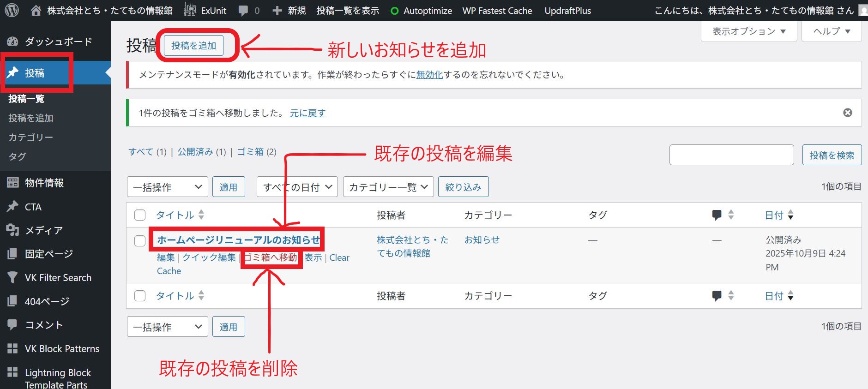The height and width of the screenshot is (389, 868).
Task: Open ダッシュボード from the sidebar
Action: tap(58, 42)
